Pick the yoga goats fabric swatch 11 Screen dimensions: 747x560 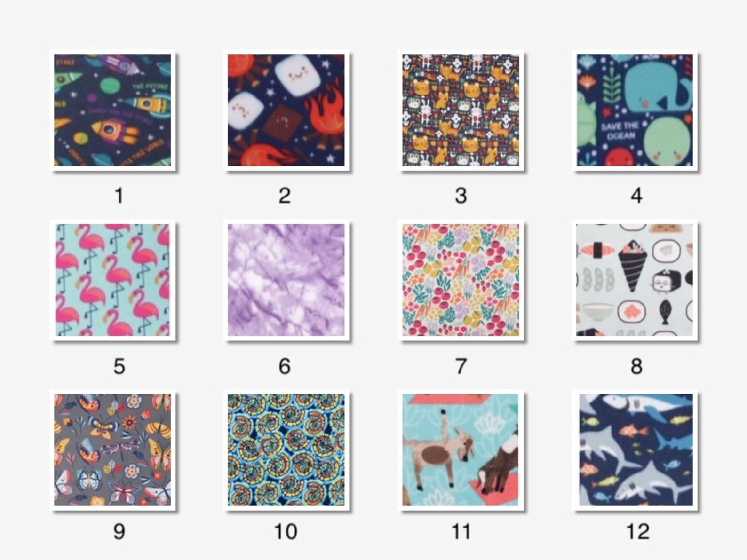pyautogui.click(x=461, y=450)
